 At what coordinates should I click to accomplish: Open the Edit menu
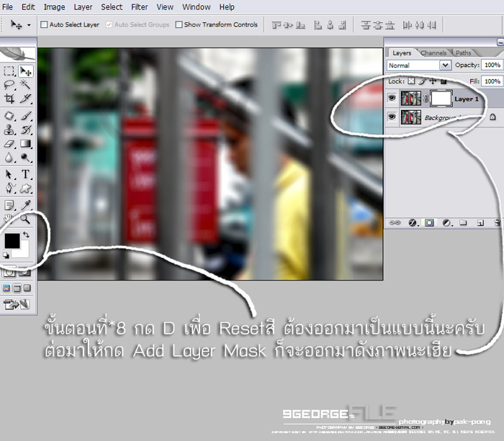(28, 6)
